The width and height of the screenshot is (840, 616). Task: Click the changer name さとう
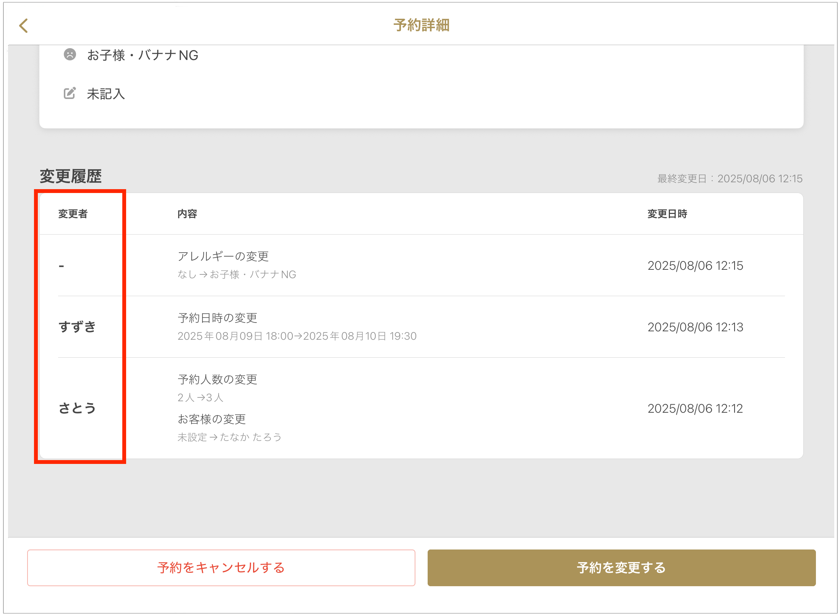point(77,408)
